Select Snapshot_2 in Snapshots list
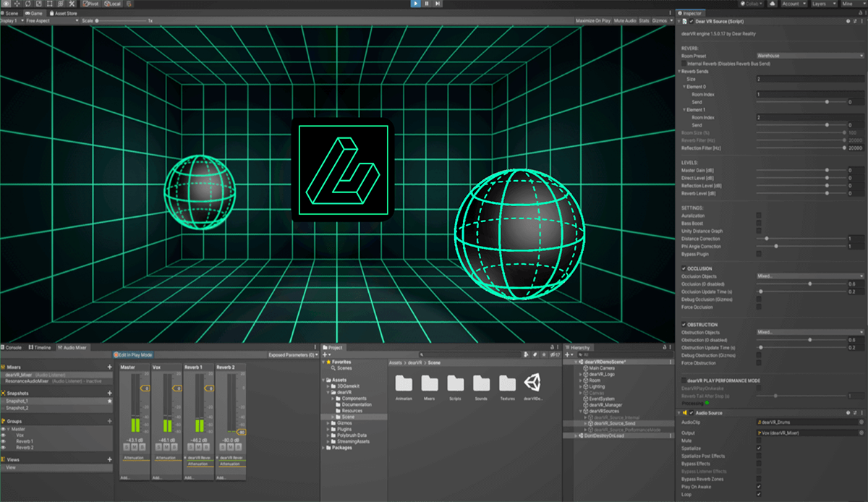Viewport: 868px width, 502px height. click(56, 408)
